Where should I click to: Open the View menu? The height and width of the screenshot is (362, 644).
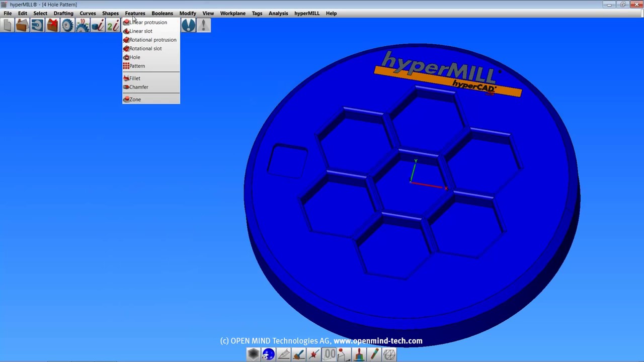[x=208, y=14]
